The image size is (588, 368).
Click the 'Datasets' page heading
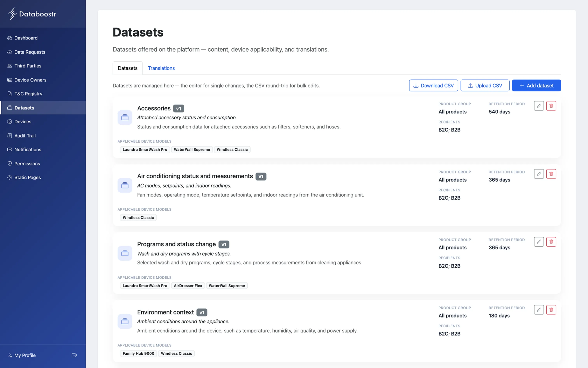[138, 32]
